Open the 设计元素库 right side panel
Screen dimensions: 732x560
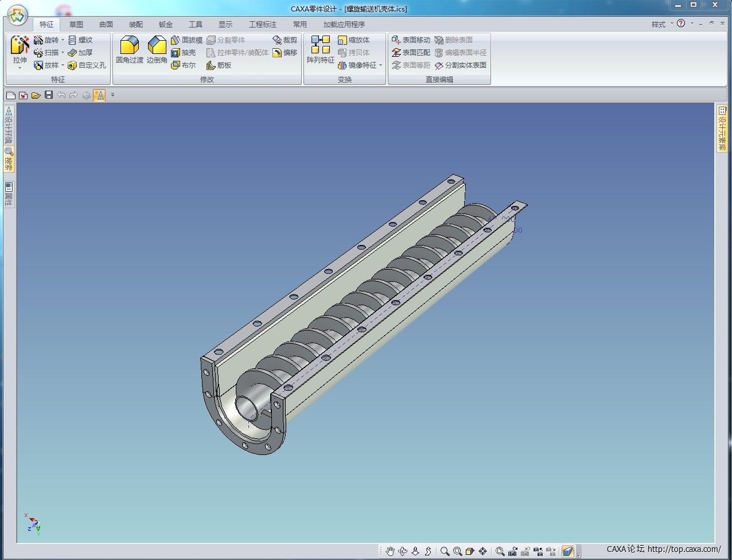[722, 128]
